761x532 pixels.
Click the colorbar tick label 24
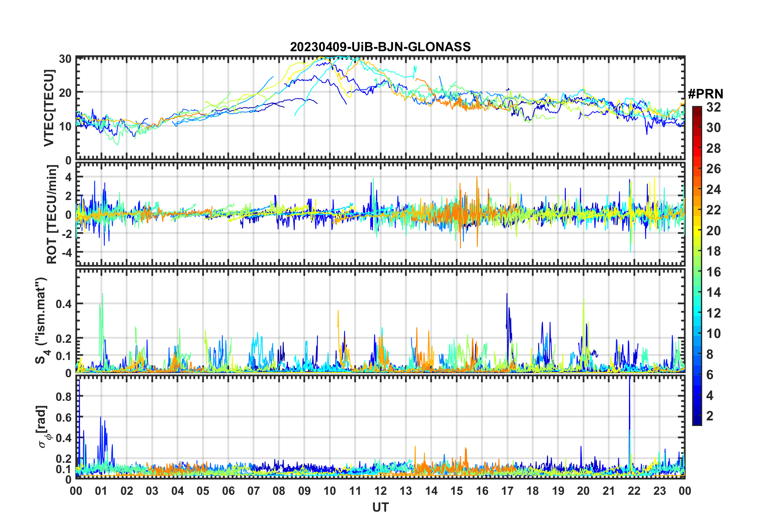(713, 189)
